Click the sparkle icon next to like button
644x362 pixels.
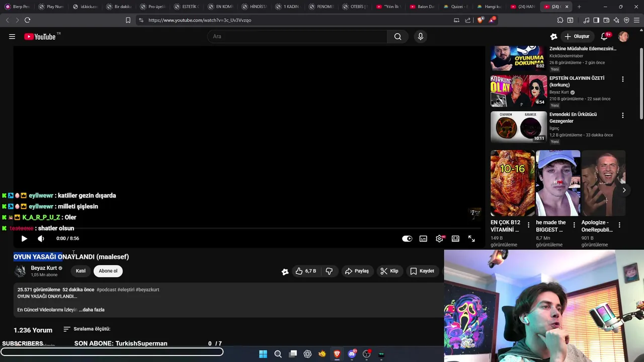[x=285, y=271]
